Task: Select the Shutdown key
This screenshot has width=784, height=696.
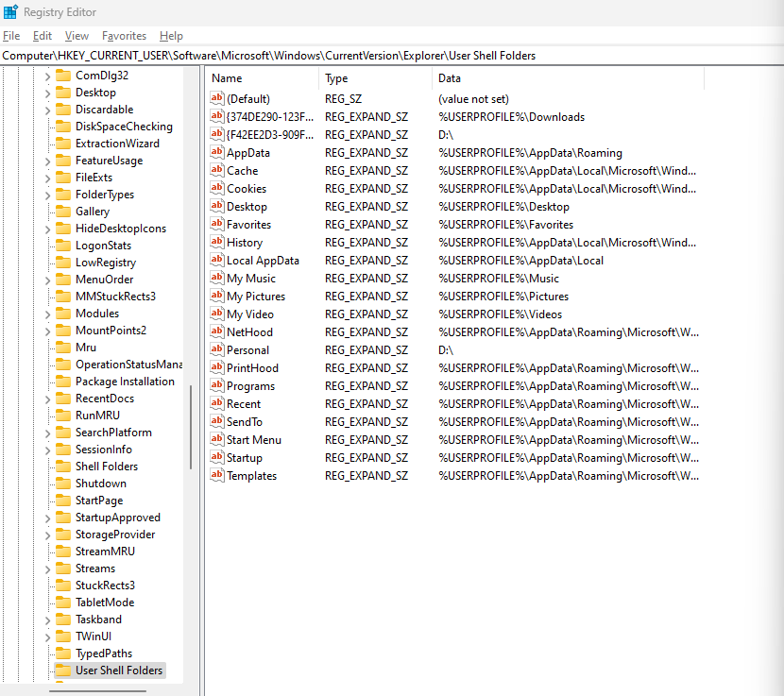Action: tap(101, 484)
